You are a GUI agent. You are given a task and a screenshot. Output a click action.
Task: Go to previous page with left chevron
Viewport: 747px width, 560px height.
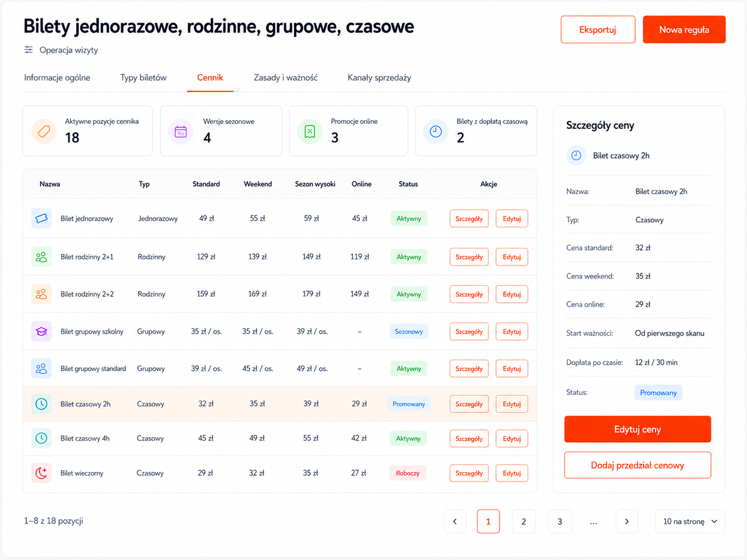(455, 521)
